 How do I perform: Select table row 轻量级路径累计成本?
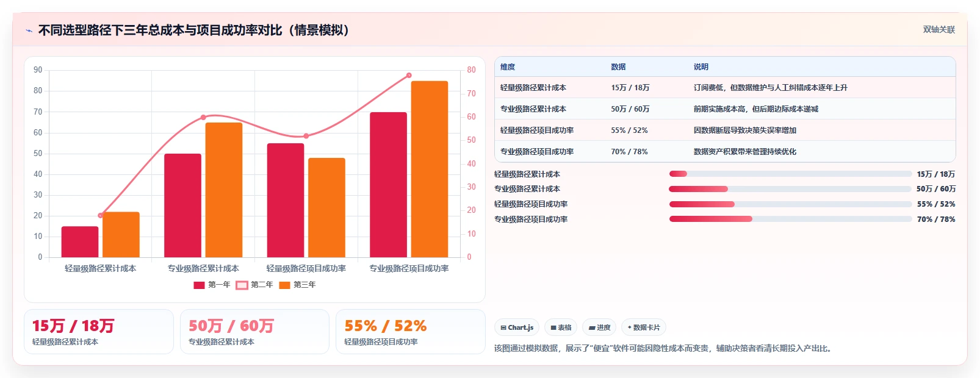725,88
